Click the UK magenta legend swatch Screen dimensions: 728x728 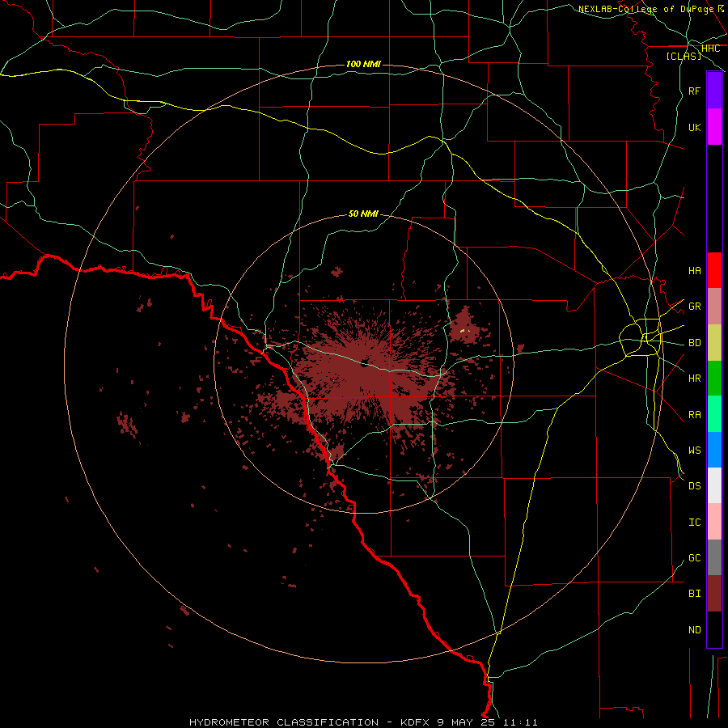[714, 127]
